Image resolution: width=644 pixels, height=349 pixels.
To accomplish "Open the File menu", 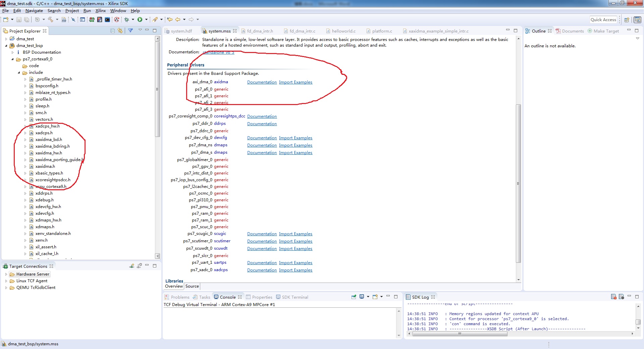I will (x=5, y=11).
